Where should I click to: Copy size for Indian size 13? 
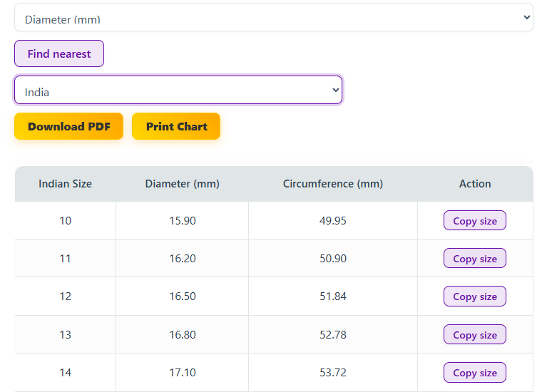coord(474,335)
